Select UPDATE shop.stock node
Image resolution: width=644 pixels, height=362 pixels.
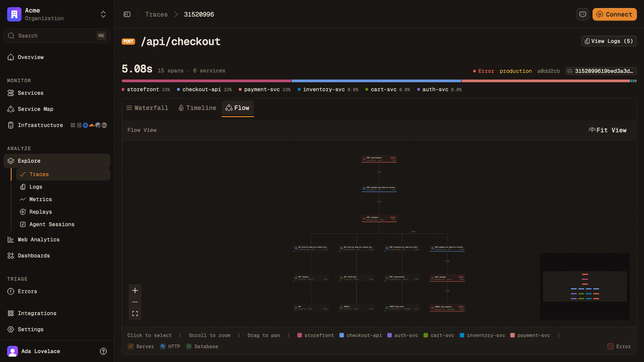(402, 308)
